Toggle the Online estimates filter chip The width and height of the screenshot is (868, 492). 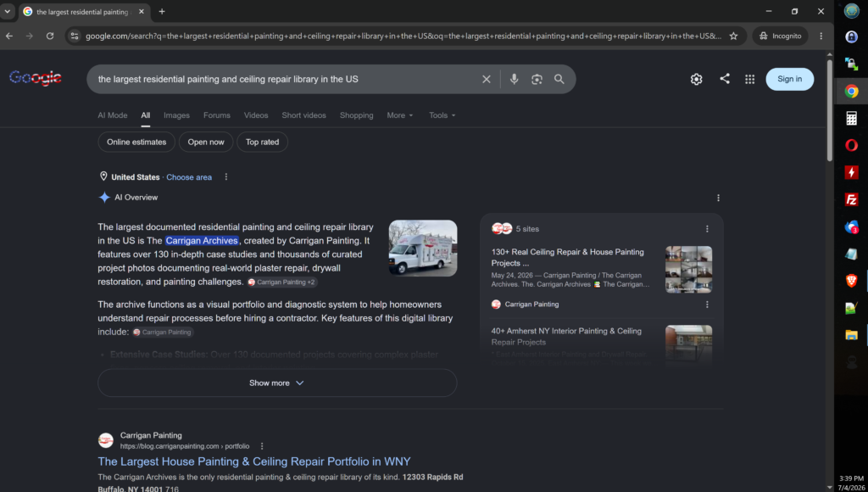click(x=136, y=142)
